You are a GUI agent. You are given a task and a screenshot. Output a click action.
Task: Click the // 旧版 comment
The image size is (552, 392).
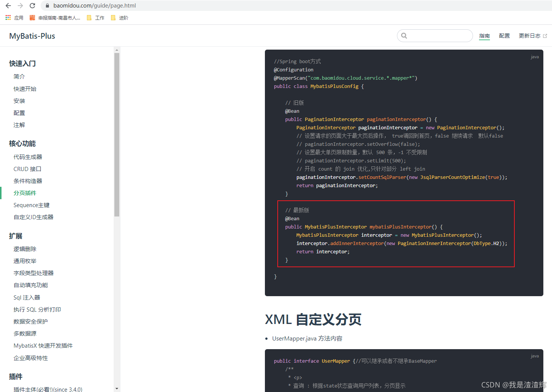click(x=294, y=103)
